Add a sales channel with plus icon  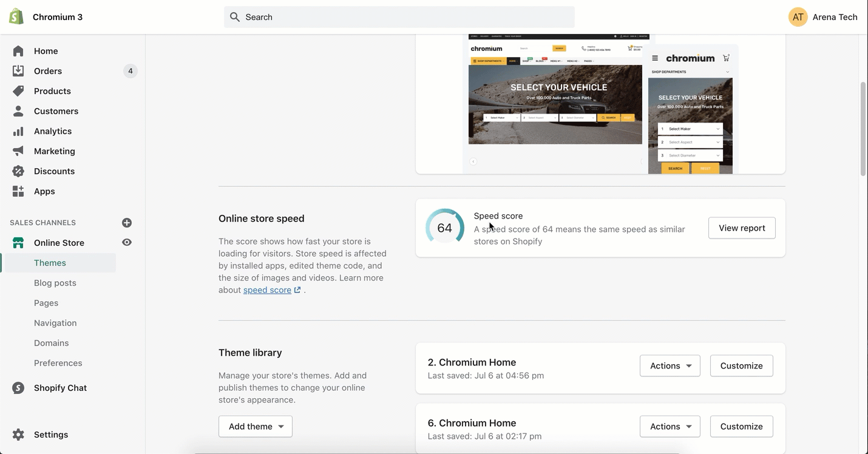127,223
